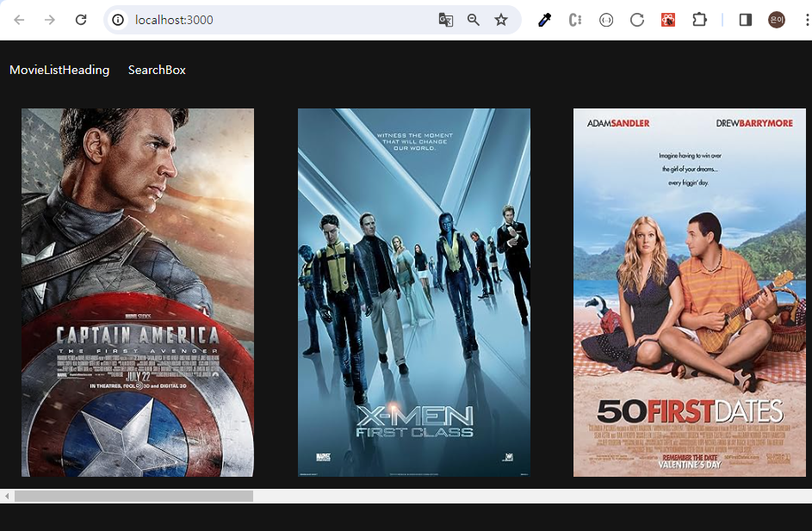Image resolution: width=812 pixels, height=531 pixels.
Task: Activate the eyedropper color picker extension
Action: [x=544, y=20]
